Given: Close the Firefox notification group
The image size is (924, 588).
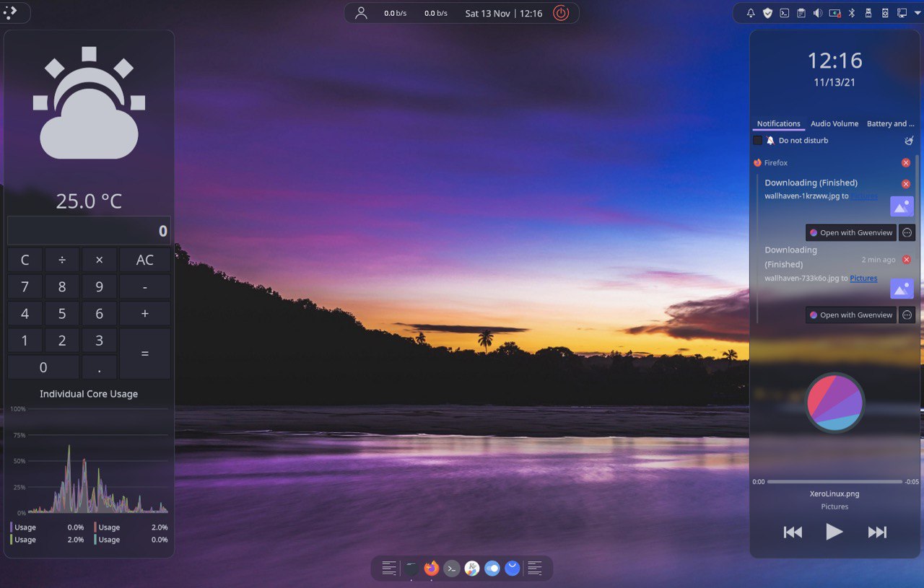Looking at the screenshot, I should (x=906, y=163).
